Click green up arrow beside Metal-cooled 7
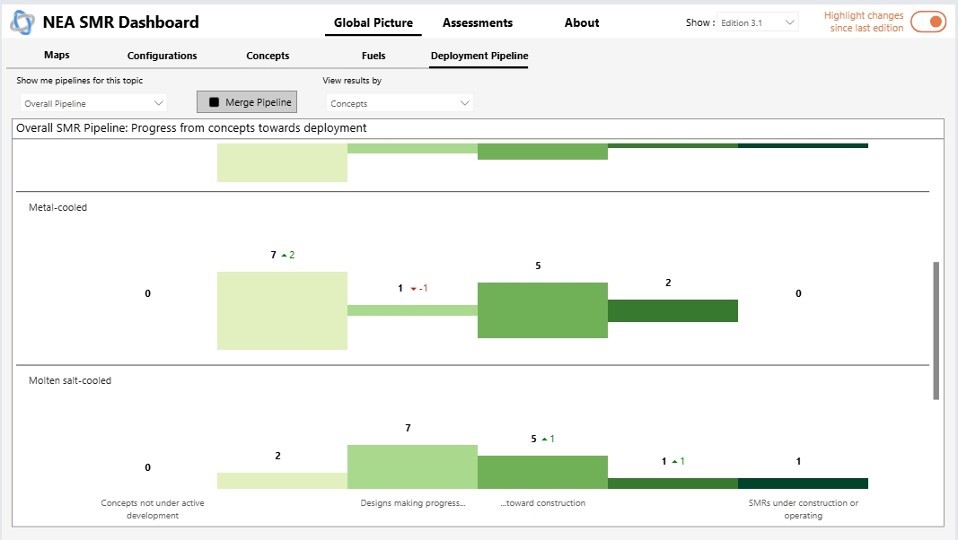This screenshot has height=540, width=958. click(x=284, y=256)
